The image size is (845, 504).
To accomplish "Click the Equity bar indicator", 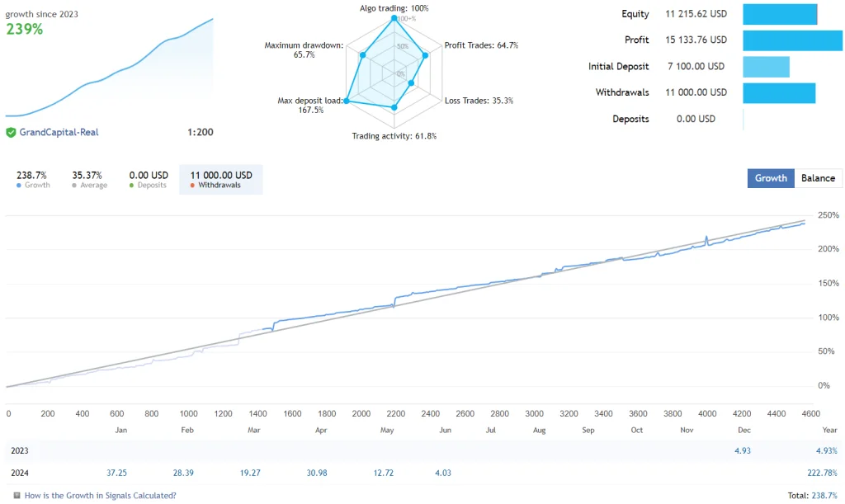I will [x=781, y=14].
